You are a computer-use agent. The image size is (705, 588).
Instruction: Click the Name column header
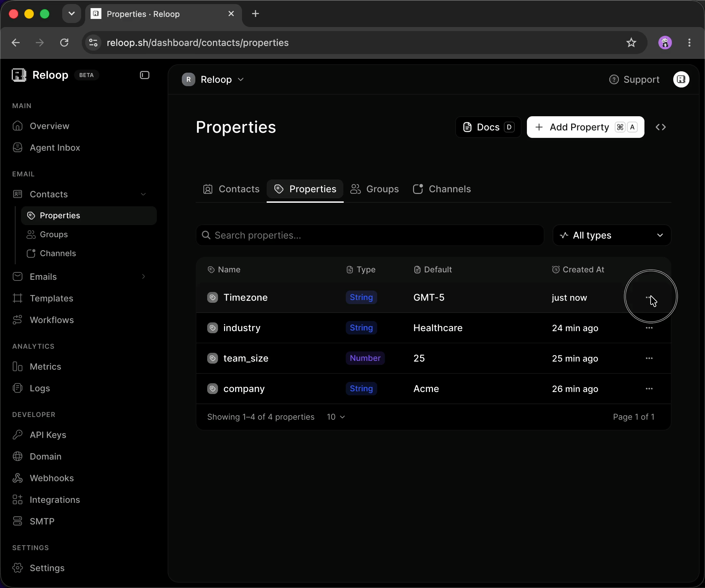(224, 270)
